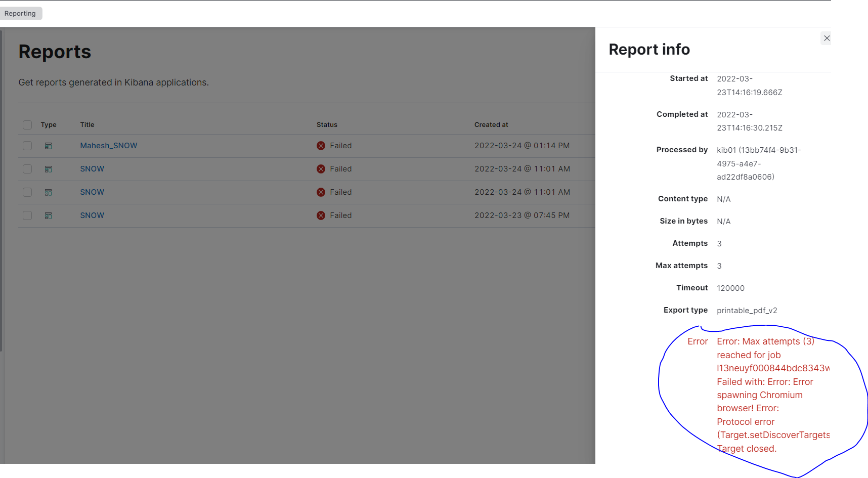
Task: Click the Export type label
Action: (x=685, y=310)
